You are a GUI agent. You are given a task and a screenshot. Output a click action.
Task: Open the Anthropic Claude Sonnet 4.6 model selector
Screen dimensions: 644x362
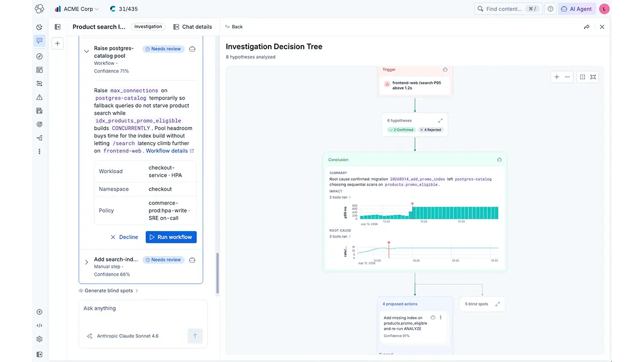click(123, 336)
